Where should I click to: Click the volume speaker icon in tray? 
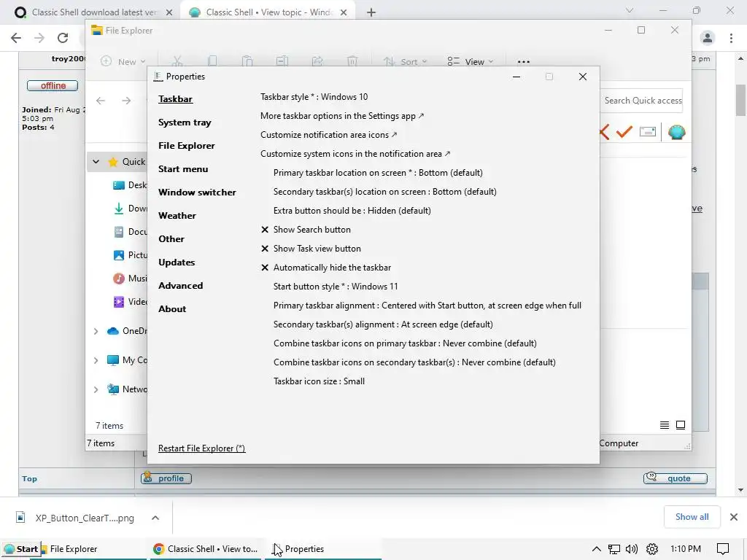[632, 549]
